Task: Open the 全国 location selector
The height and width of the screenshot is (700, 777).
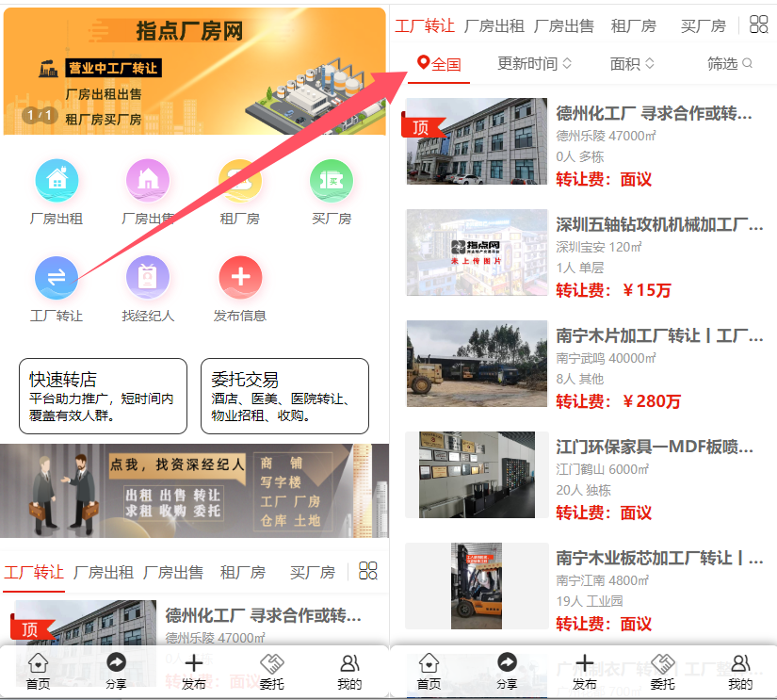Action: click(x=440, y=64)
